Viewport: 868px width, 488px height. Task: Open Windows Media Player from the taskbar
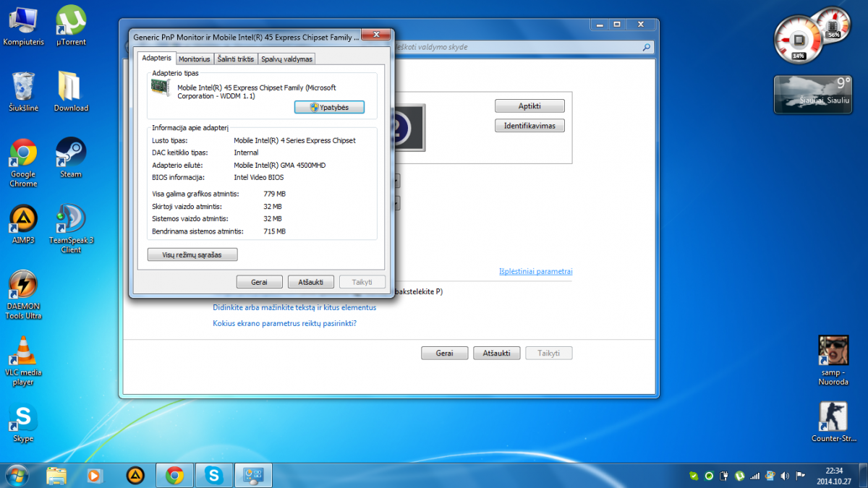[95, 475]
